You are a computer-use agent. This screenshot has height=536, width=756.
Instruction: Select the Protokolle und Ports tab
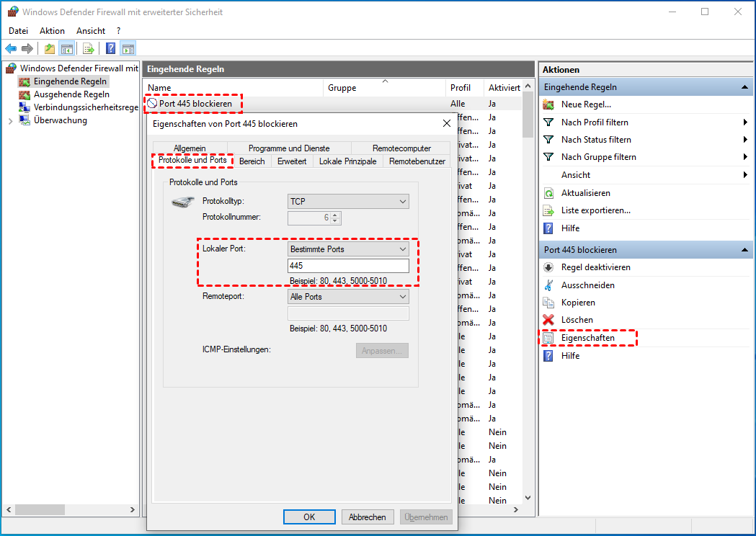(x=192, y=160)
